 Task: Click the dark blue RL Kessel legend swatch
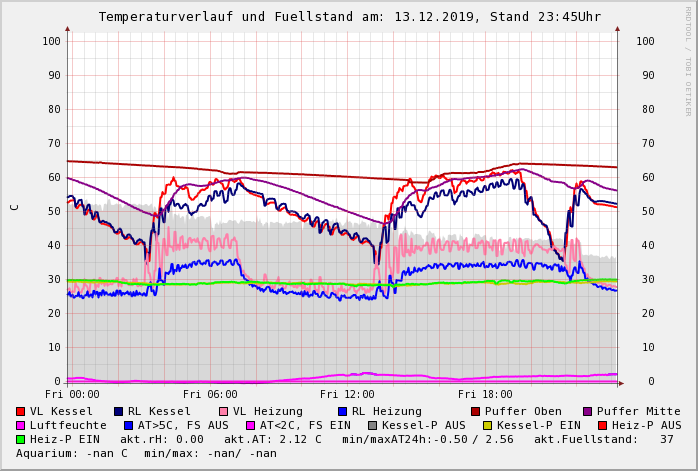[x=119, y=411]
